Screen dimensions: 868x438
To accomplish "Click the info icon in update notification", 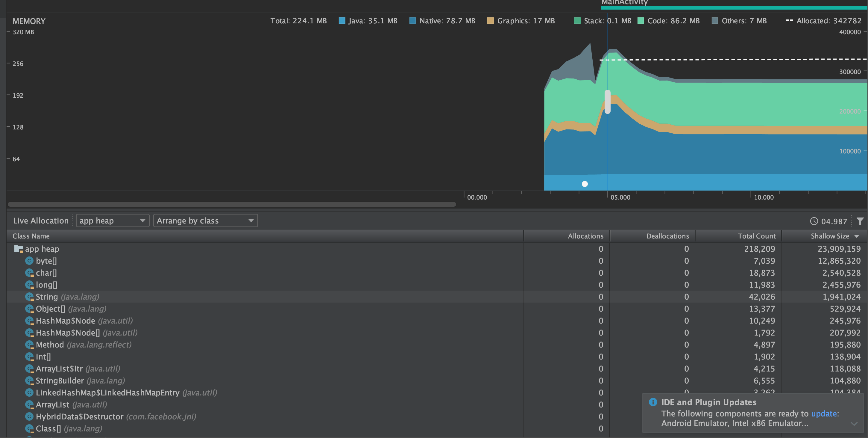I will click(x=653, y=402).
